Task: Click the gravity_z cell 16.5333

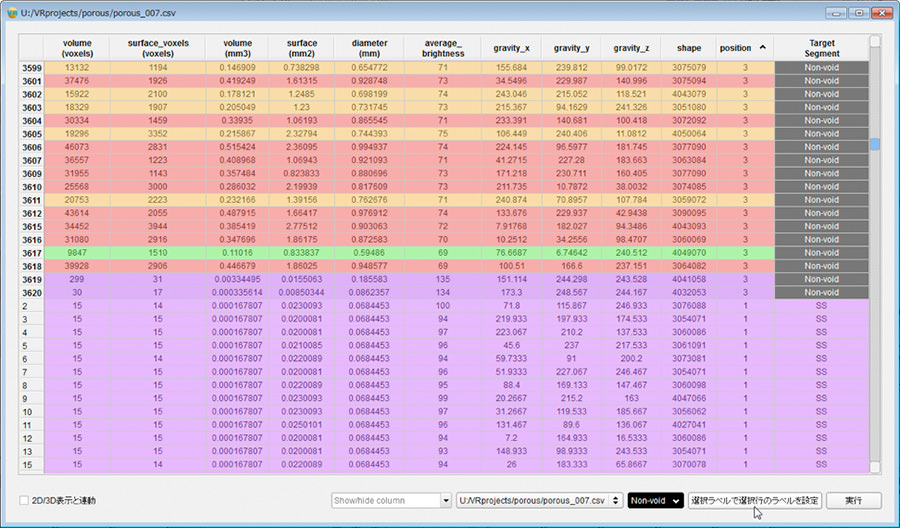Action: [631, 438]
